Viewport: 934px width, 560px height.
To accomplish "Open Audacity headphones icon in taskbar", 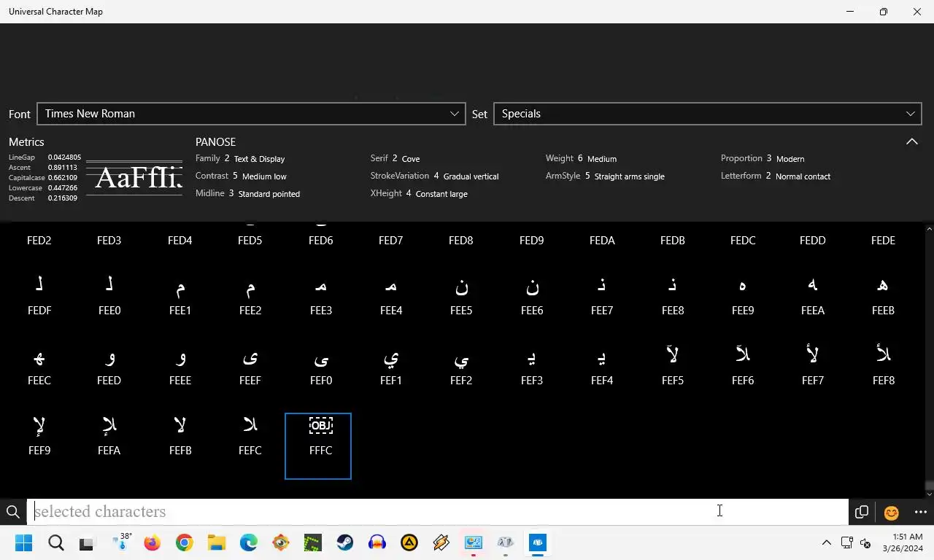I will click(377, 543).
